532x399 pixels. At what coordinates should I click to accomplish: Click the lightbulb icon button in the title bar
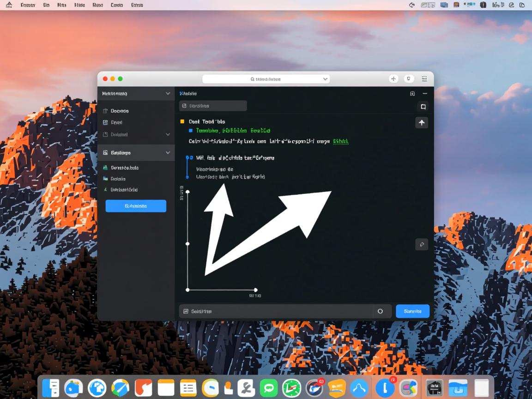coord(409,79)
